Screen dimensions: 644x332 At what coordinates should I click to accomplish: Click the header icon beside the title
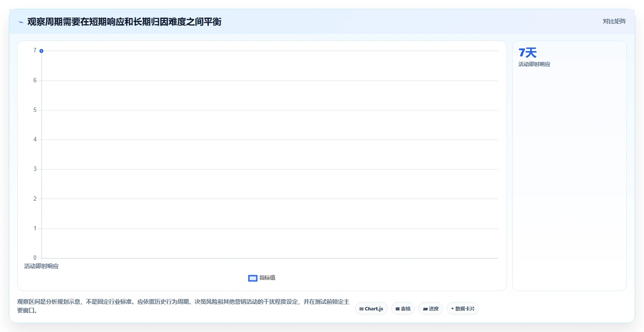(x=21, y=22)
